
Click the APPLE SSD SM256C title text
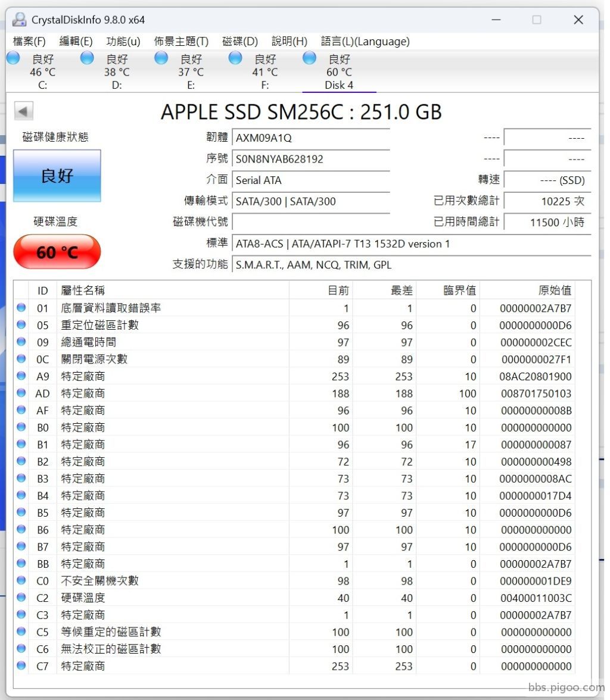[301, 112]
